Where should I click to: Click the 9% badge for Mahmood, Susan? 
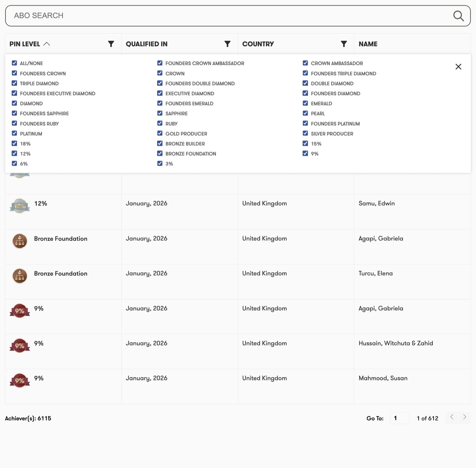coord(20,380)
